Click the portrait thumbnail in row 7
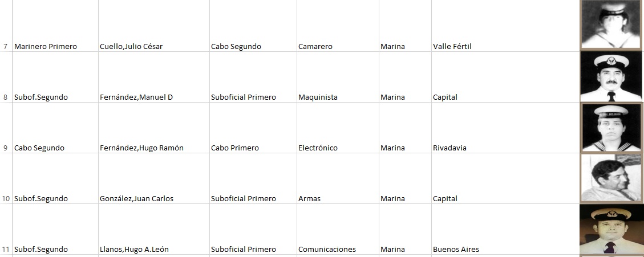 (611, 25)
